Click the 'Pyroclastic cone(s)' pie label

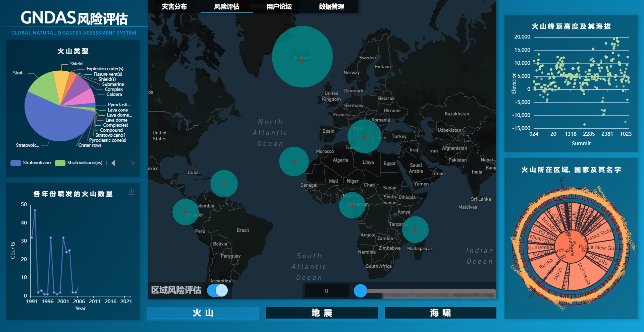[x=108, y=140]
